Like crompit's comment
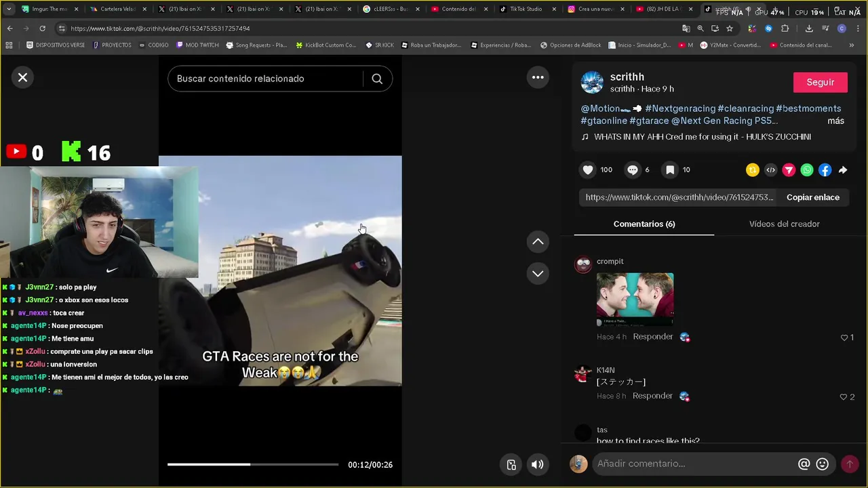 844,338
